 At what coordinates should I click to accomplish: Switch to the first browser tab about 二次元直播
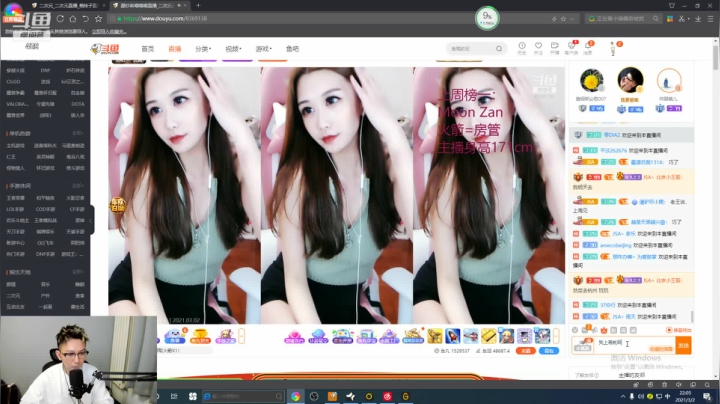point(68,6)
